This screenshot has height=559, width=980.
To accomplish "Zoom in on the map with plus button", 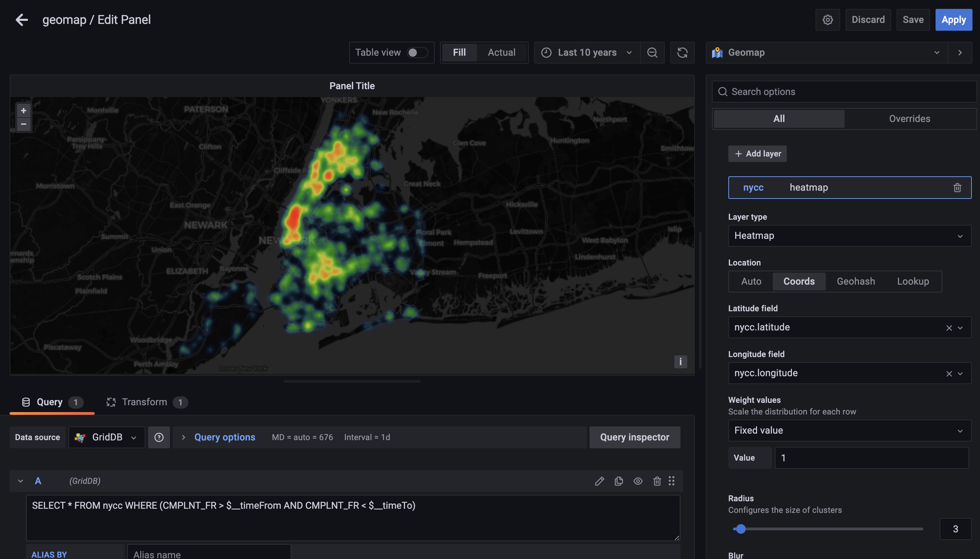I will tap(24, 111).
